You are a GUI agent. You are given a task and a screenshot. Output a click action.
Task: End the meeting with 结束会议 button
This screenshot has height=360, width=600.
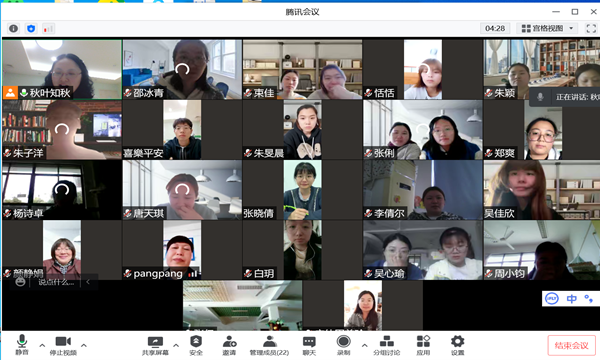[571, 345]
